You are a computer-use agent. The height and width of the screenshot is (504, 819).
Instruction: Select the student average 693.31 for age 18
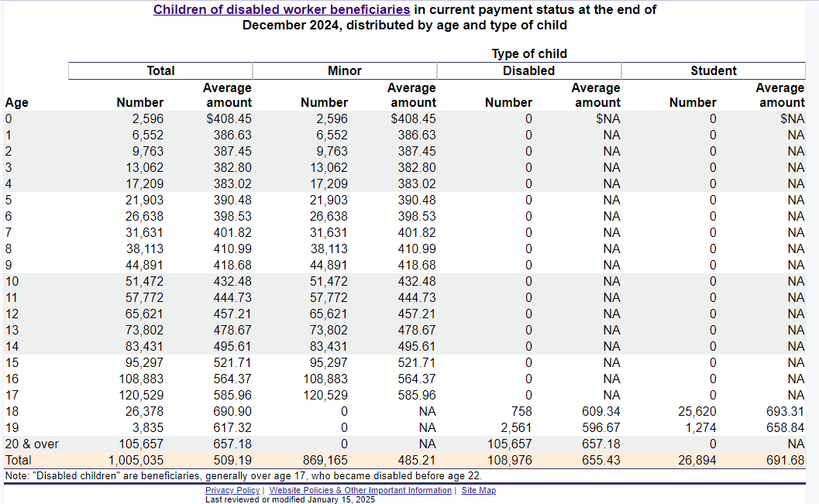coord(786,412)
